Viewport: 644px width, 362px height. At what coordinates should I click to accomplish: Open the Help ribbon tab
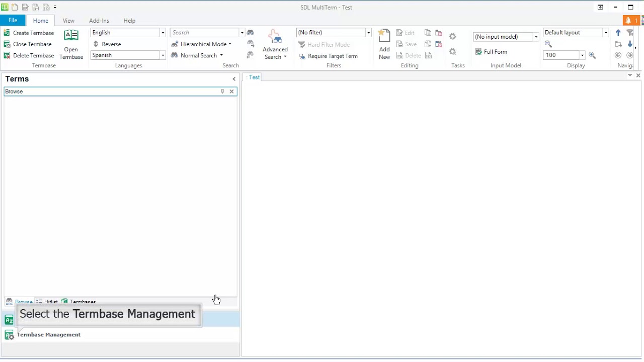point(129,21)
